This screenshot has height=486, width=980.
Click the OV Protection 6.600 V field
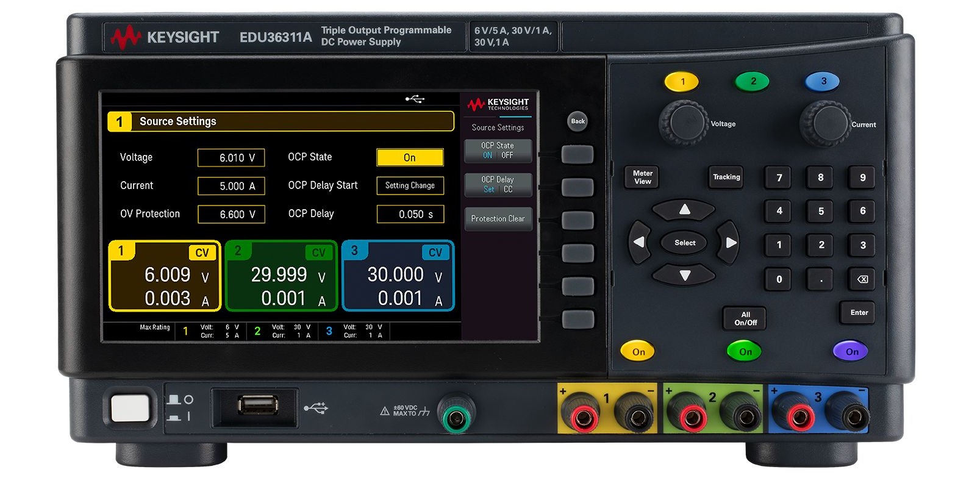click(x=231, y=215)
